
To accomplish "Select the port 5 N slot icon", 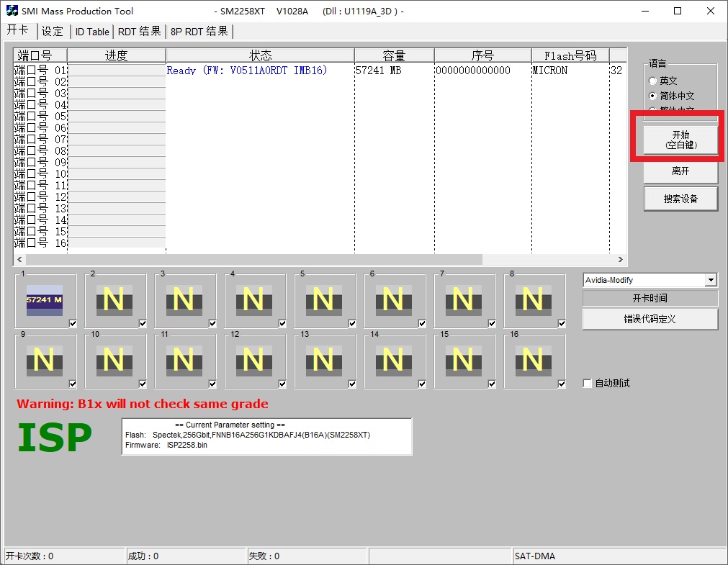I will coord(323,300).
